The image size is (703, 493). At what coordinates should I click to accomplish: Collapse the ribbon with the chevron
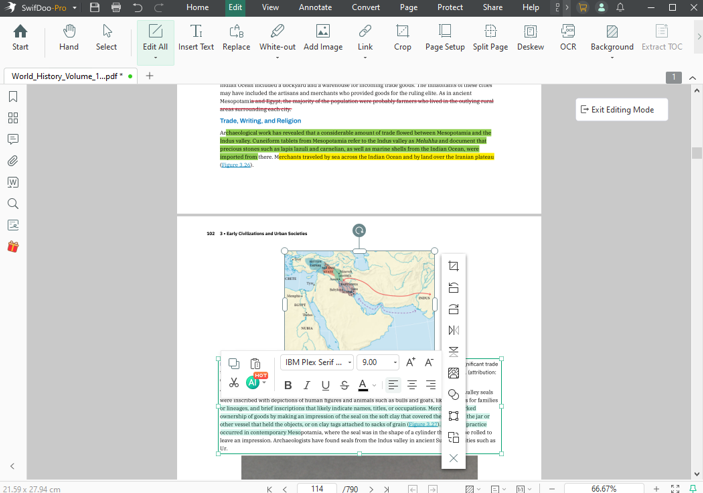693,78
